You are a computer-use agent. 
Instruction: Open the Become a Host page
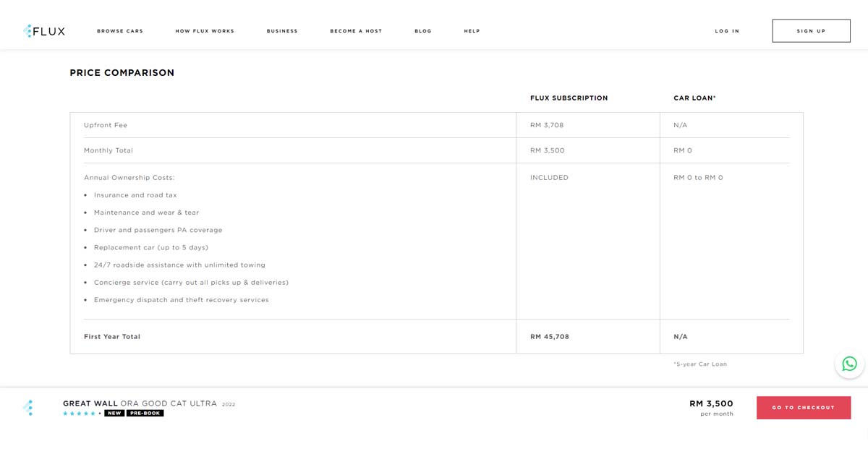356,31
